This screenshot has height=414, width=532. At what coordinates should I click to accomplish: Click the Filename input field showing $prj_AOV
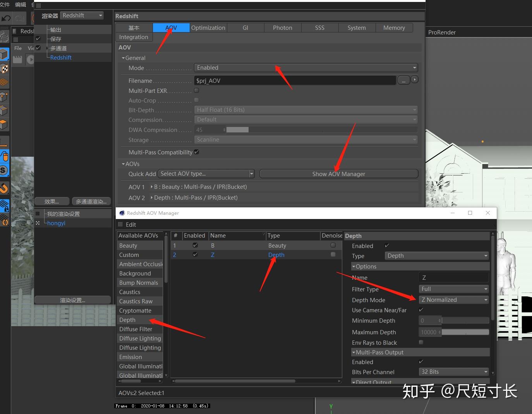pyautogui.click(x=294, y=80)
